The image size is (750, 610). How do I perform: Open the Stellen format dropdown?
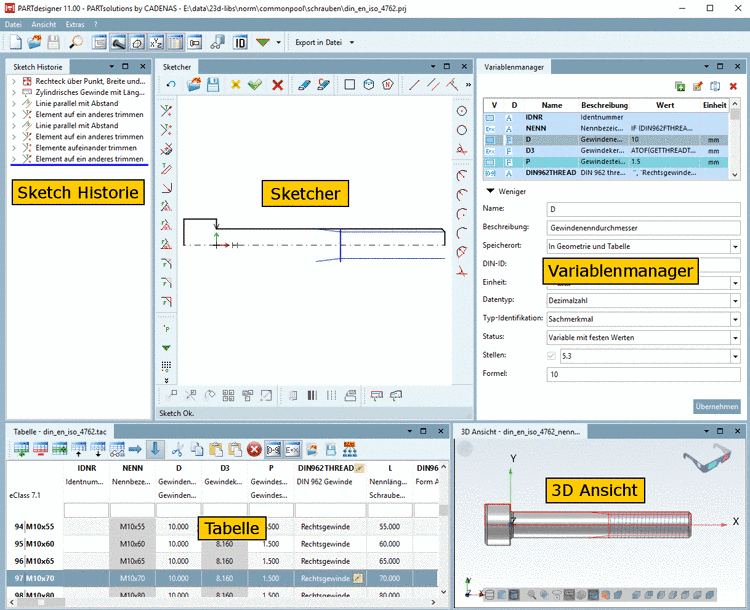pos(735,356)
